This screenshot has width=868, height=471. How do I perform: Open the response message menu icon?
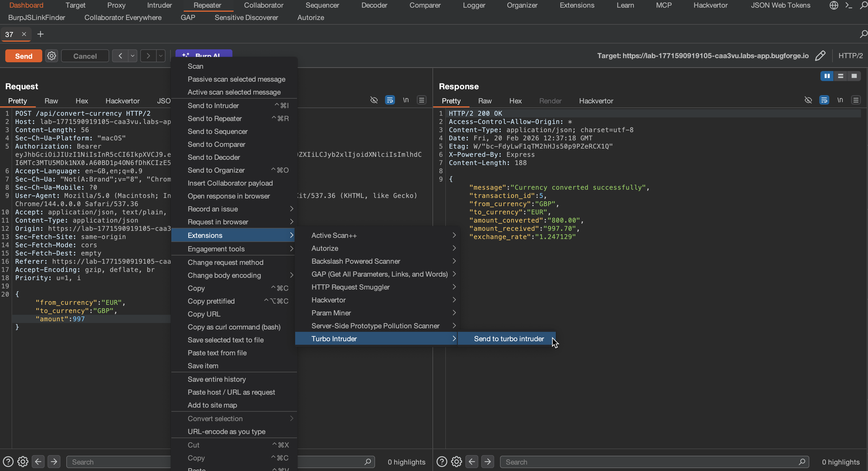coord(856,100)
